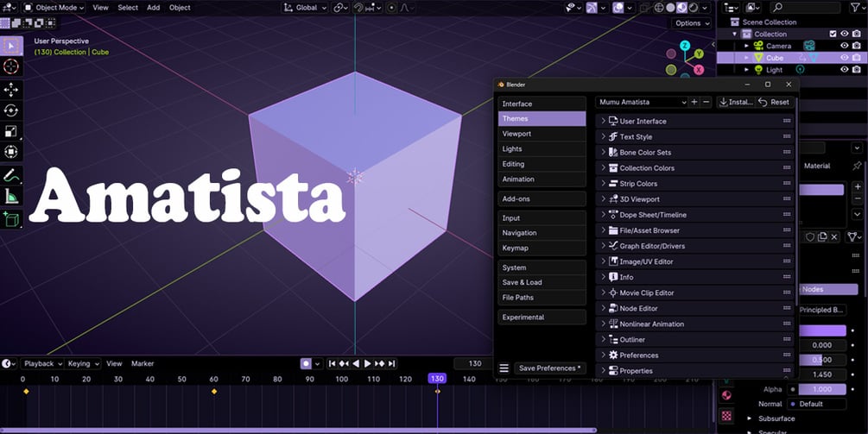Select the Cube row in the outliner
The image size is (868, 434).
click(792, 58)
